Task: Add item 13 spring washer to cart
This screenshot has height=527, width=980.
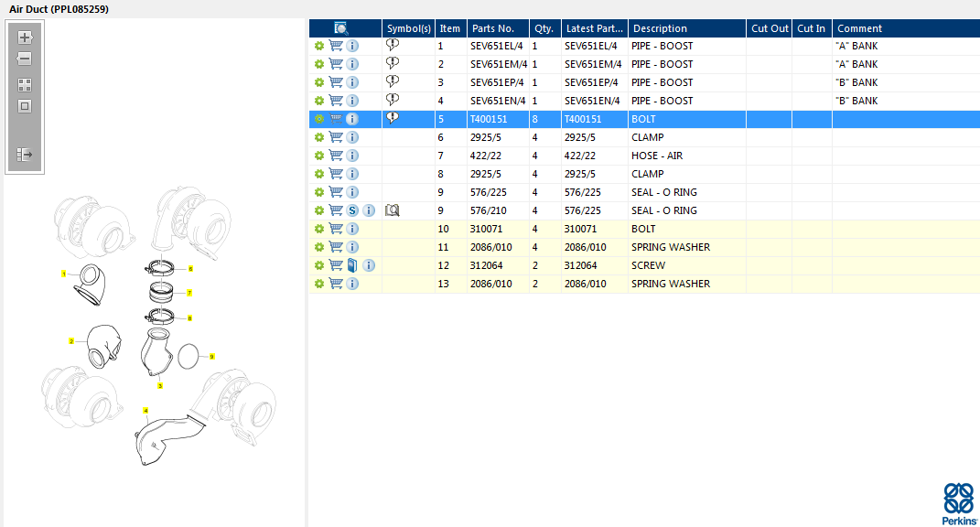Action: point(336,284)
